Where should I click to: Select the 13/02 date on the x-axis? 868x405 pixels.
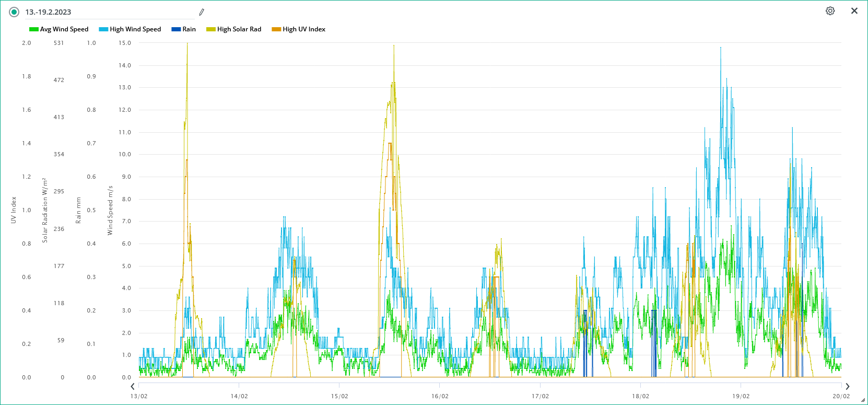pos(139,396)
